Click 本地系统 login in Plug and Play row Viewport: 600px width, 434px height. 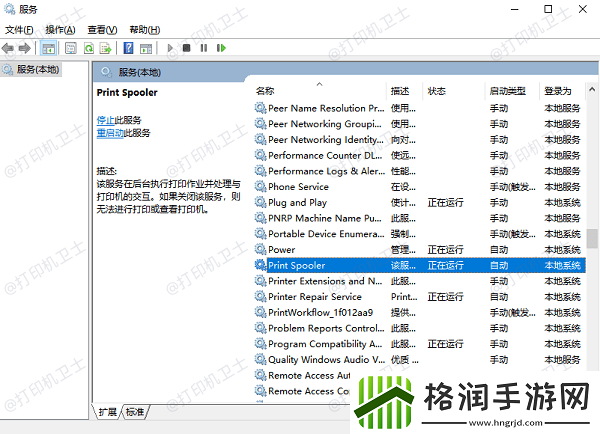click(x=562, y=202)
